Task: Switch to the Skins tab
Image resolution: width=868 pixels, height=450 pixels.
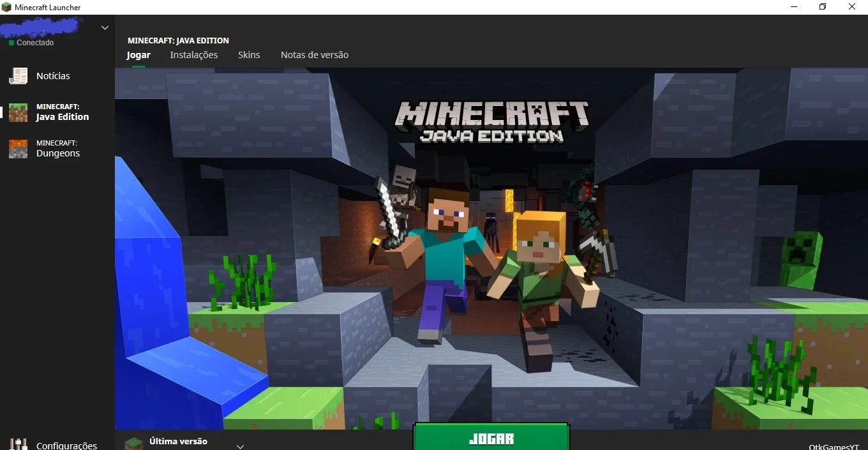Action: click(249, 55)
